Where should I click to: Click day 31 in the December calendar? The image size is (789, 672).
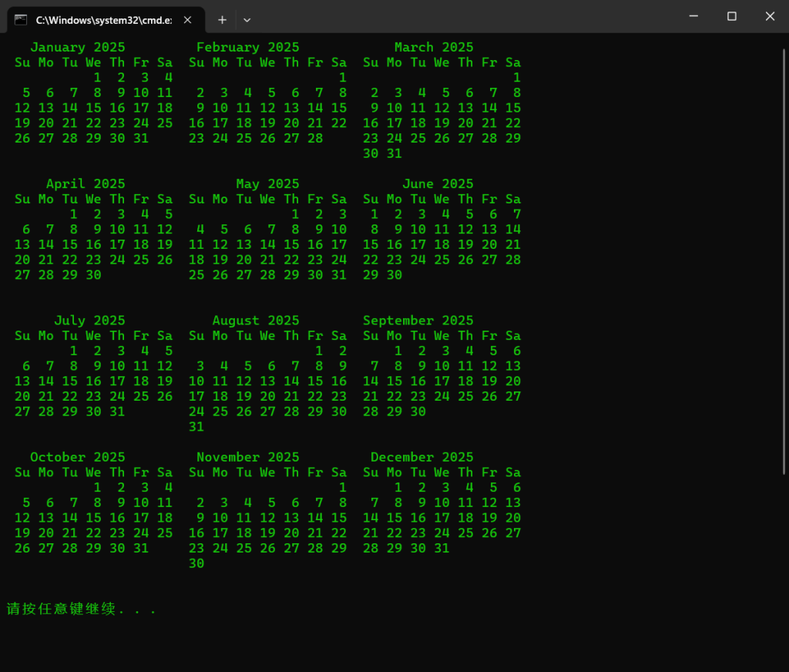click(442, 548)
